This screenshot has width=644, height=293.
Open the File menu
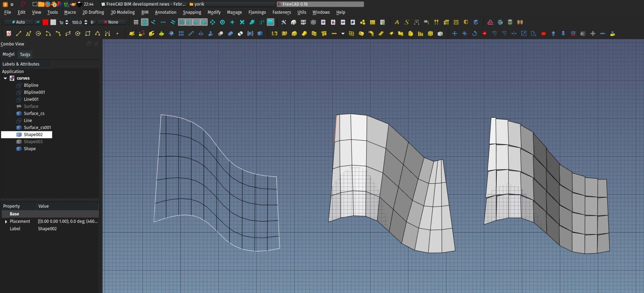pos(7,12)
